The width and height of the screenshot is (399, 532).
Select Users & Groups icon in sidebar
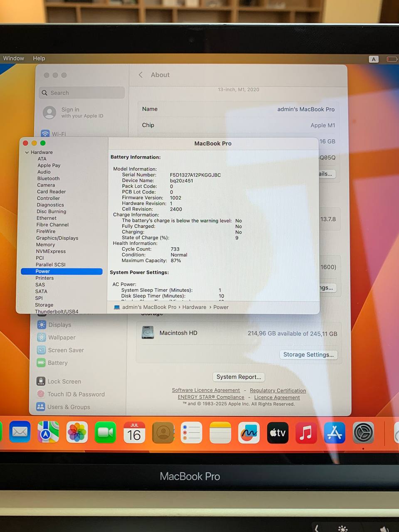40,407
